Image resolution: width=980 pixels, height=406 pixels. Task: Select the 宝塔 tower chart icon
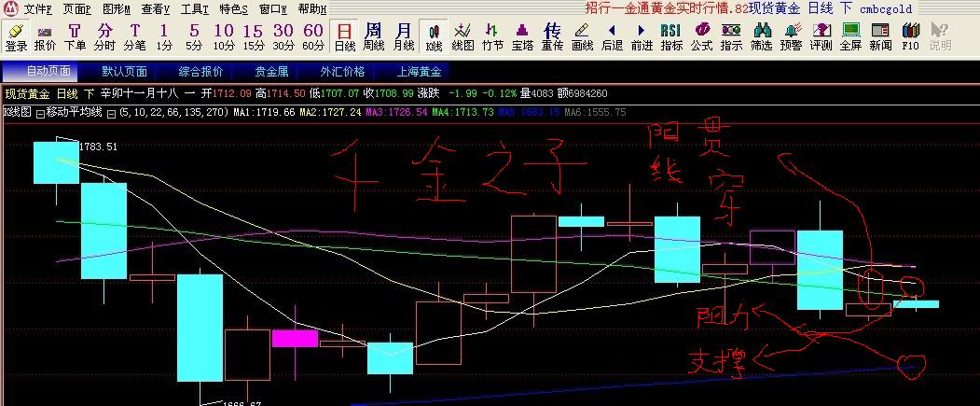pos(522,37)
